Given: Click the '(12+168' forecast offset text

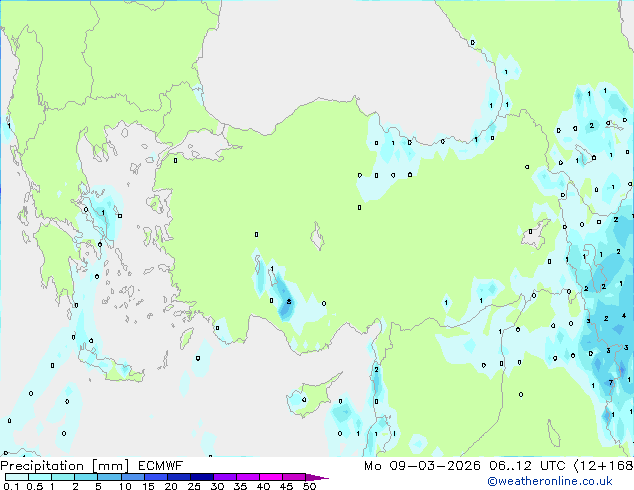Looking at the screenshot, I should tap(603, 466).
